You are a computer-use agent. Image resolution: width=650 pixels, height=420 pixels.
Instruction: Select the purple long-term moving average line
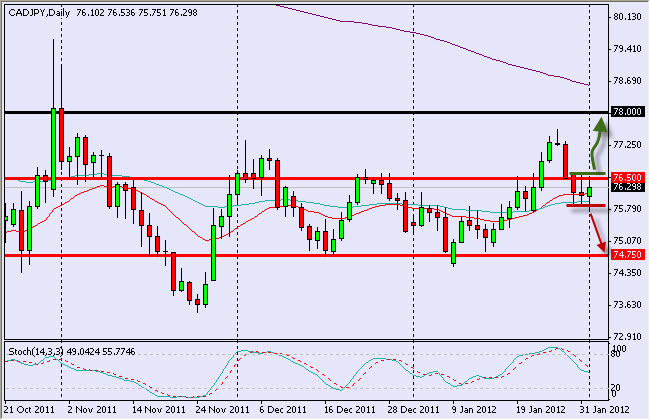(x=431, y=38)
